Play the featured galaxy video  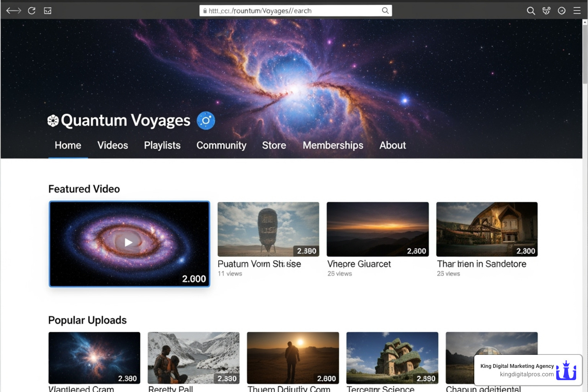129,243
